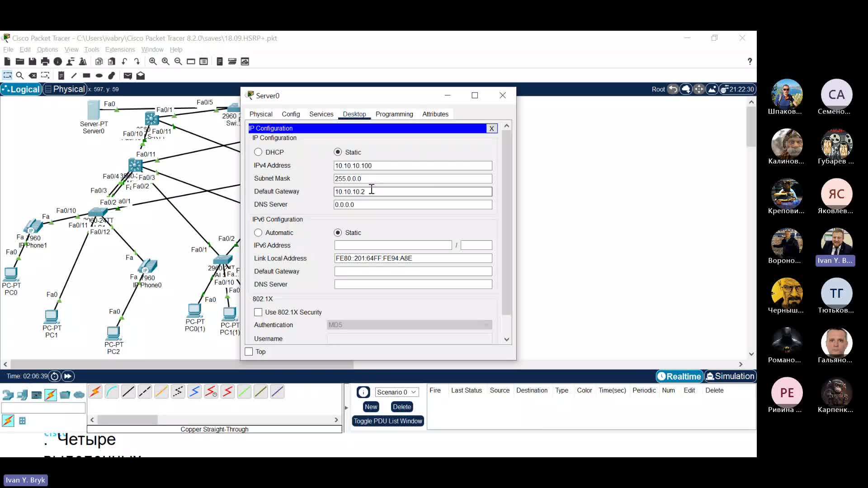The height and width of the screenshot is (488, 868).
Task: Pick the Copper Cross-Over dashed cable
Action: (145, 392)
